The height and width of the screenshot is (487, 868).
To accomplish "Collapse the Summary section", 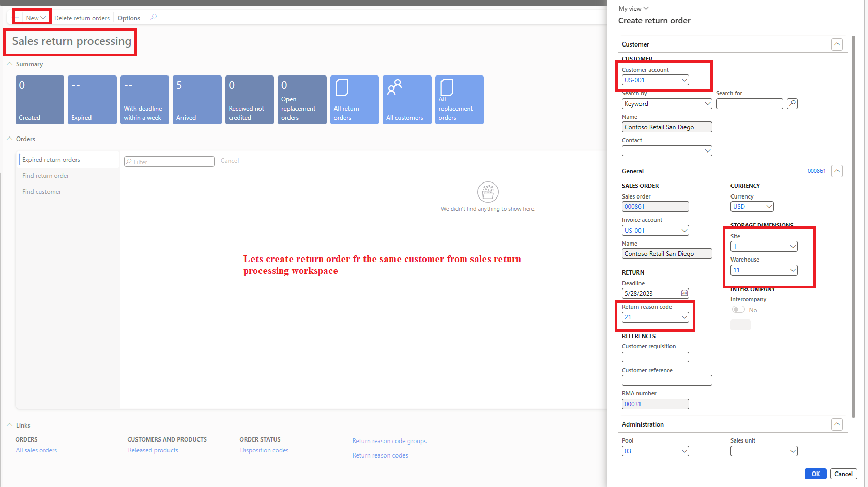I will tap(9, 64).
